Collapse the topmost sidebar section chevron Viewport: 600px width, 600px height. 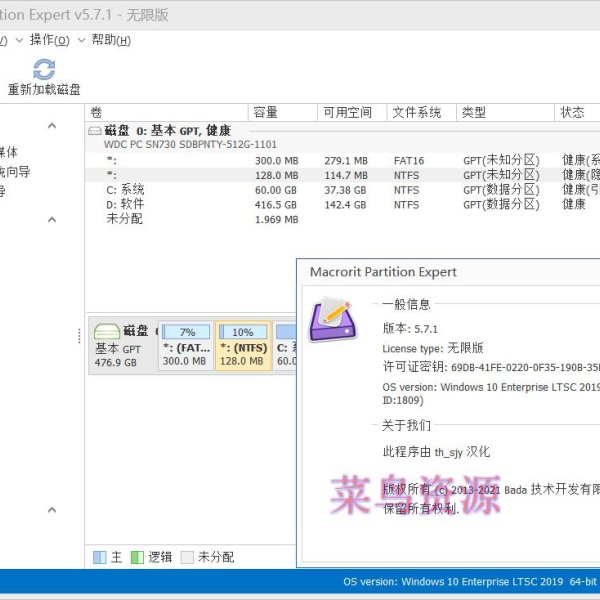[x=52, y=126]
